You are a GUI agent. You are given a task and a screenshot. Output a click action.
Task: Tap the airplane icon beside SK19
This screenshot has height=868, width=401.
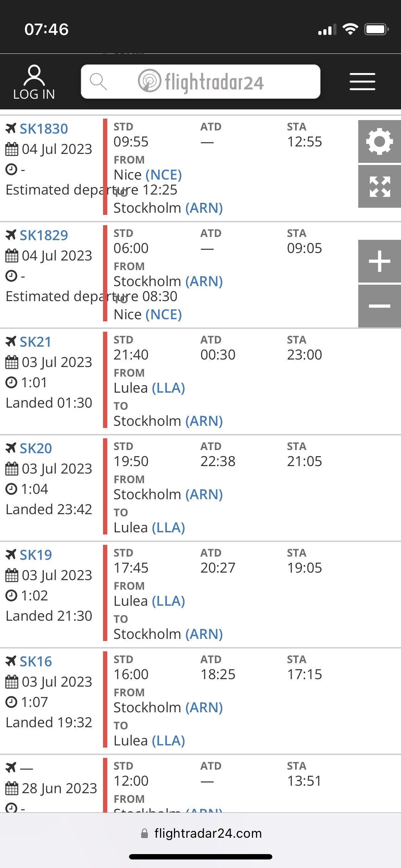point(11,554)
